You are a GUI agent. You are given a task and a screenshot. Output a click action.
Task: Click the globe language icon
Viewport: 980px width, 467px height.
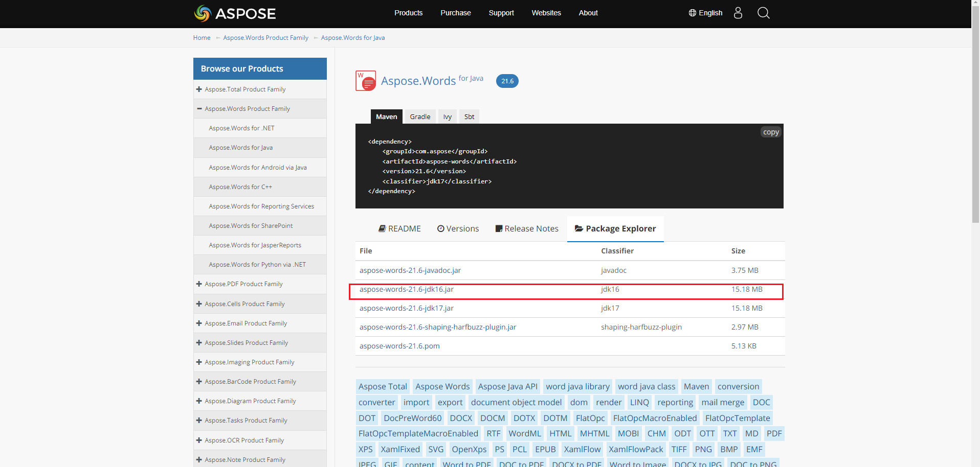pyautogui.click(x=693, y=13)
